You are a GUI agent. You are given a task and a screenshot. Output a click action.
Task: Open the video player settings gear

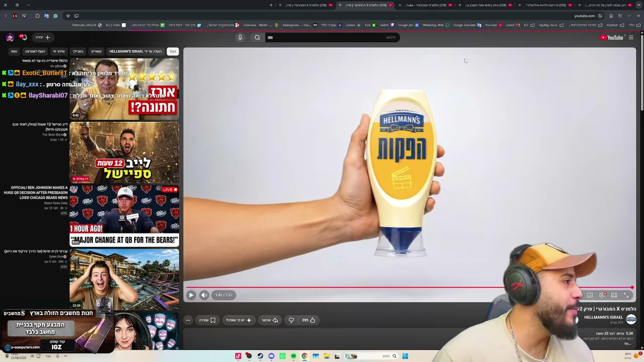(x=602, y=295)
